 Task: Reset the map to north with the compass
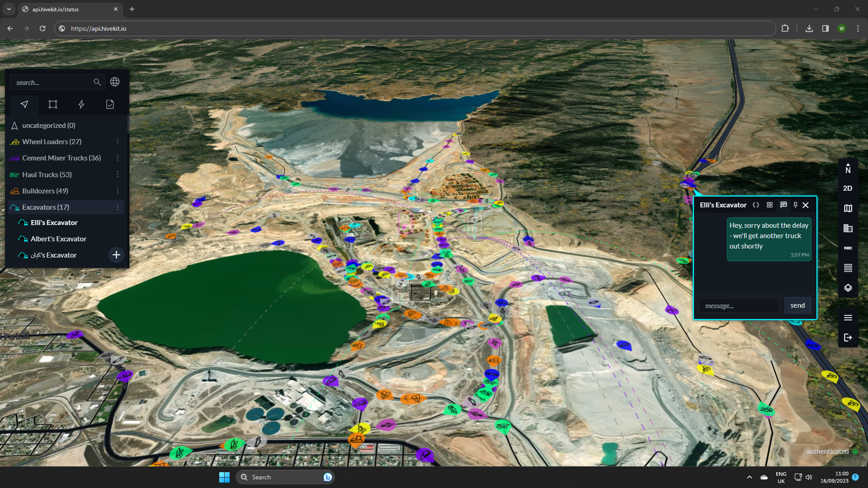[x=848, y=169]
